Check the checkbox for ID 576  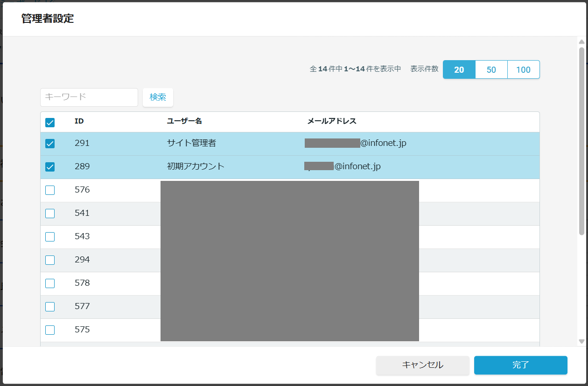50,190
